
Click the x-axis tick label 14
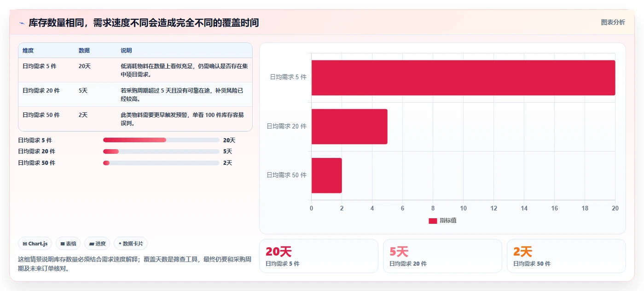524,209
